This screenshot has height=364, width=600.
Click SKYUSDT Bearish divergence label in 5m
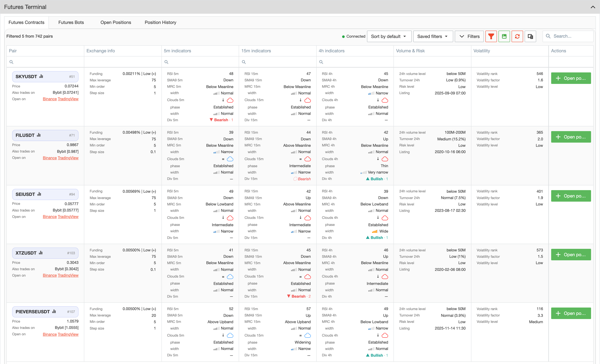[x=221, y=120]
